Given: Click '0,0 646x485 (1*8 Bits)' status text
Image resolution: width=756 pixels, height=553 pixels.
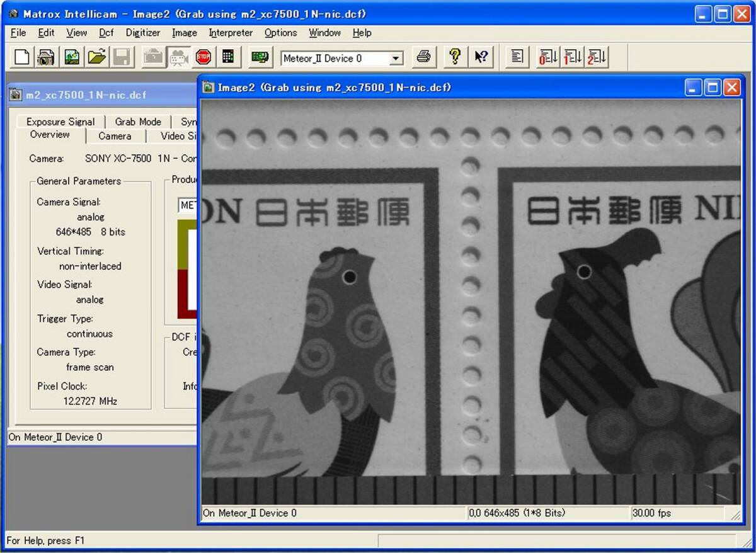Looking at the screenshot, I should [x=517, y=513].
